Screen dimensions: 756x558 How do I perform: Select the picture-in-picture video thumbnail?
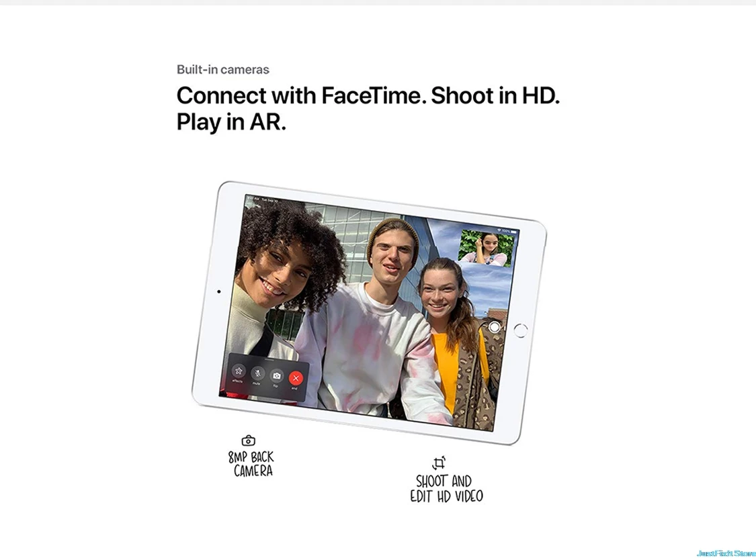pyautogui.click(x=483, y=248)
